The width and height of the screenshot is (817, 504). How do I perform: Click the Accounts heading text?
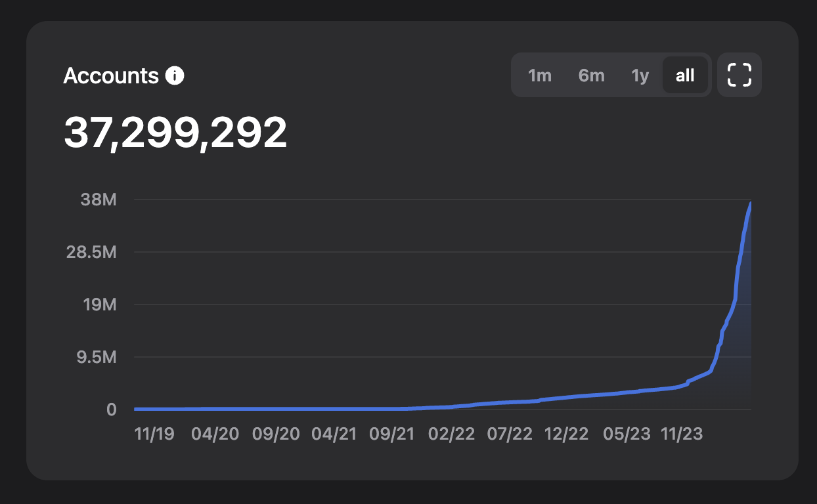tap(111, 76)
